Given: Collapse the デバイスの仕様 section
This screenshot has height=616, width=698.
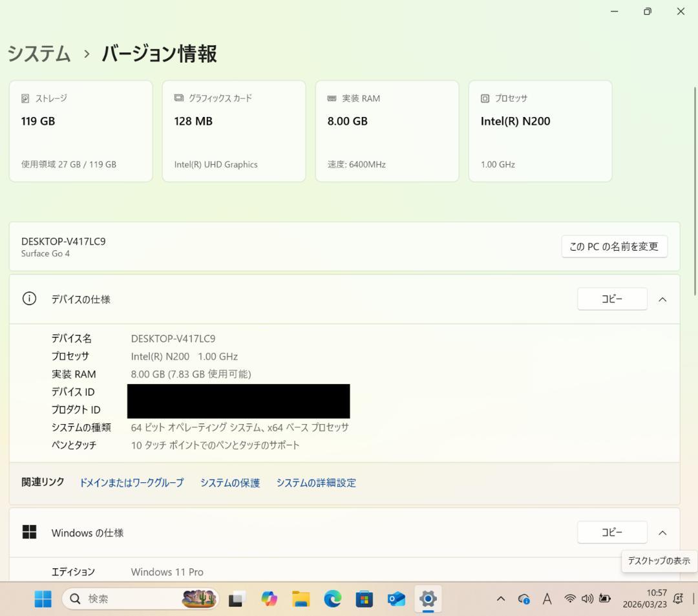Looking at the screenshot, I should click(662, 299).
